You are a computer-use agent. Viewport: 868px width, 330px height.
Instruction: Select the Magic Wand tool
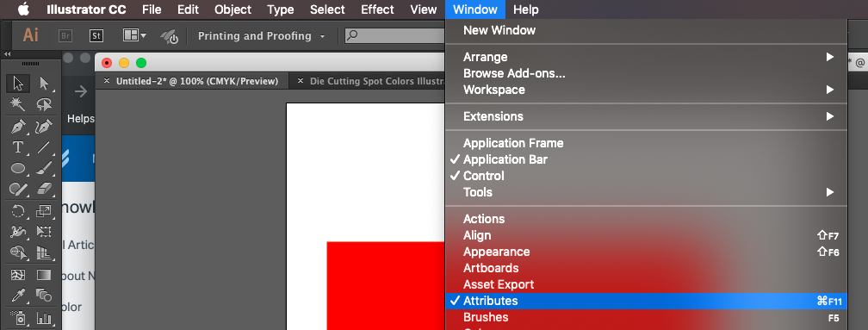coord(18,104)
